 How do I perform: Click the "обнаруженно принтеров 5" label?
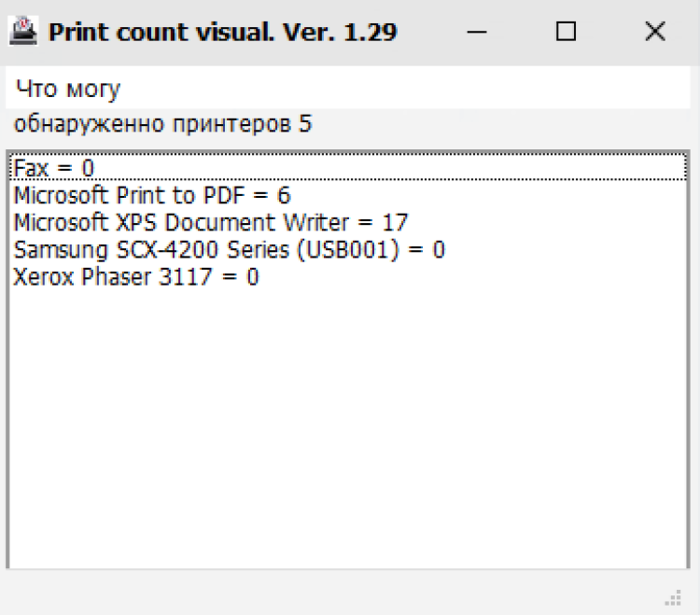pyautogui.click(x=163, y=123)
